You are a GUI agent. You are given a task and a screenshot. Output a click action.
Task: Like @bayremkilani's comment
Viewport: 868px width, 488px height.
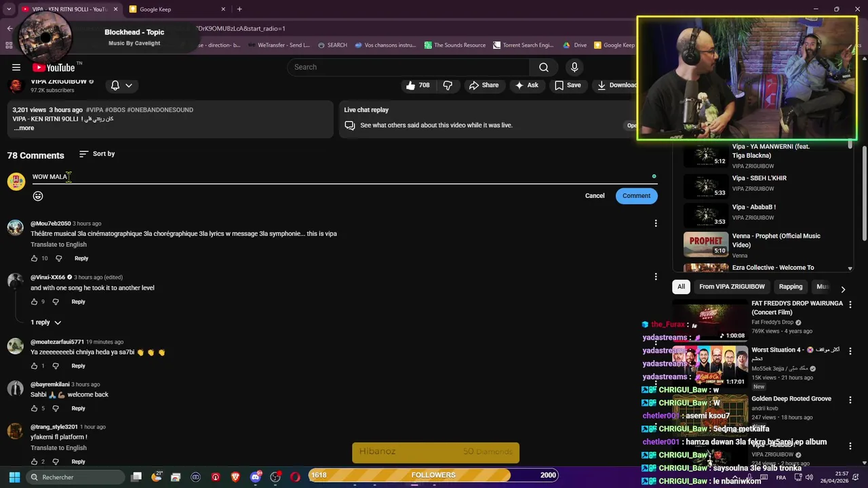point(34,409)
